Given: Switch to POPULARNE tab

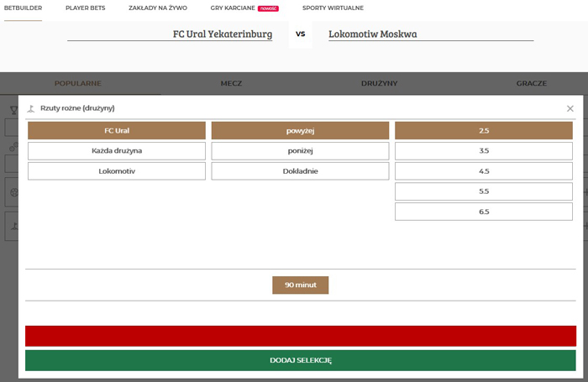Looking at the screenshot, I should tap(77, 83).
